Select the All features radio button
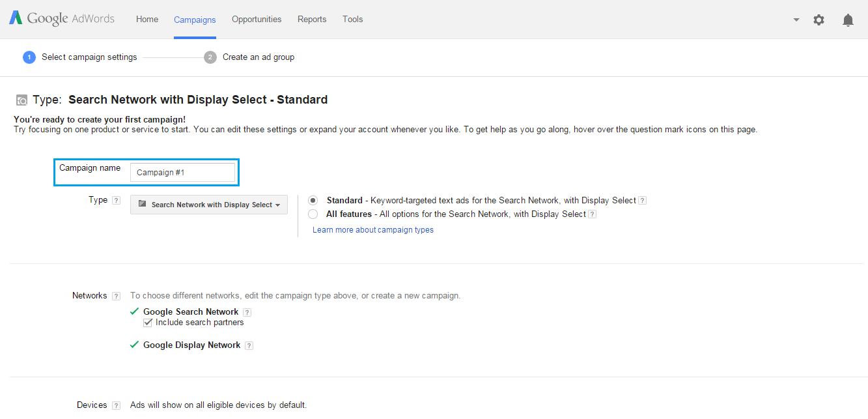Screen dimensions: 868x419 point(313,214)
